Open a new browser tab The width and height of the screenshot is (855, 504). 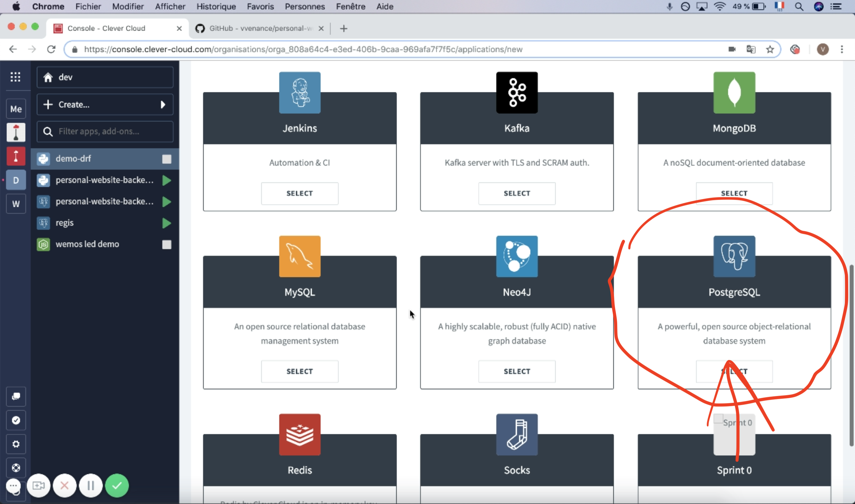click(x=343, y=28)
